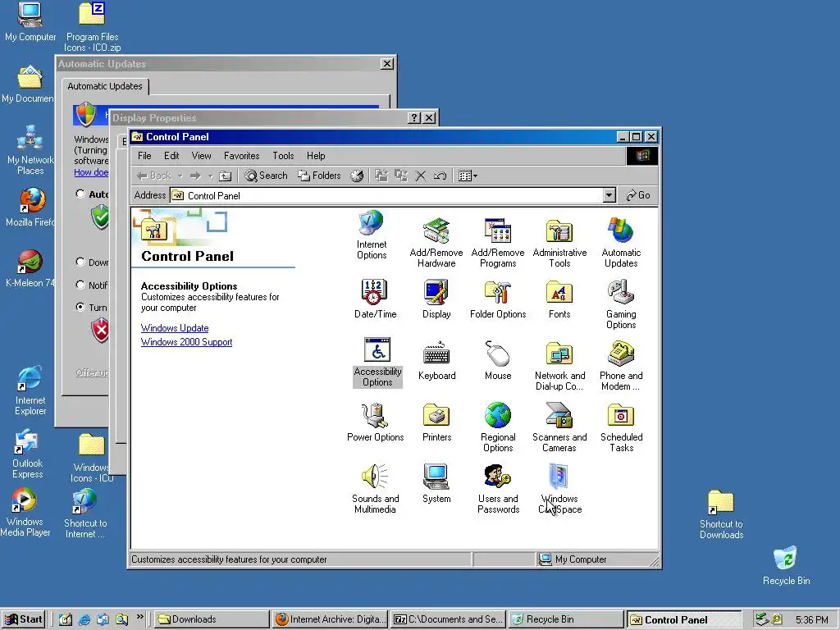840x630 pixels.
Task: Open the View menu
Action: pos(202,156)
